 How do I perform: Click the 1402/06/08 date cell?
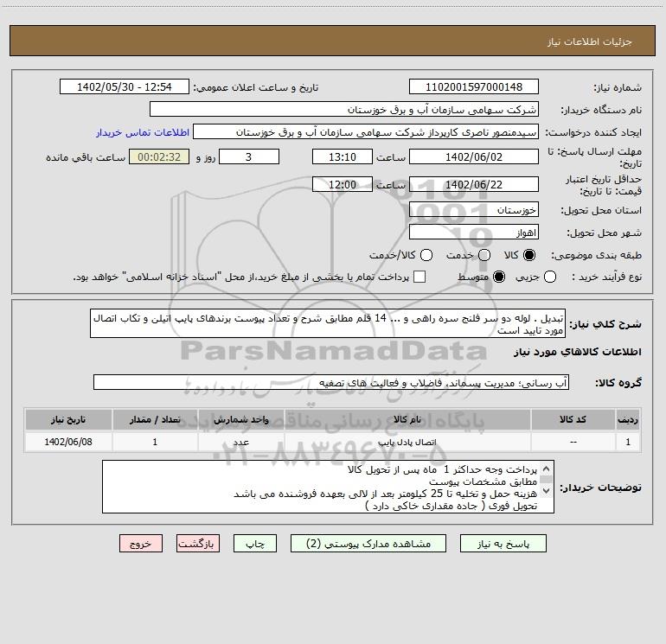coord(68,442)
